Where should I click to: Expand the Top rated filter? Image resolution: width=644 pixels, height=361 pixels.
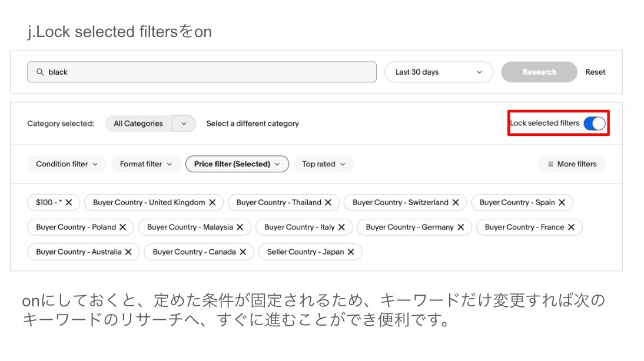click(x=324, y=164)
